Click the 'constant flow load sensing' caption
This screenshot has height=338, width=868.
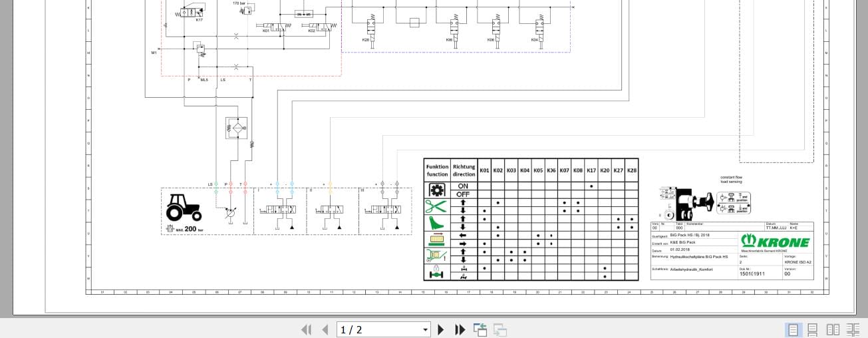[732, 179]
